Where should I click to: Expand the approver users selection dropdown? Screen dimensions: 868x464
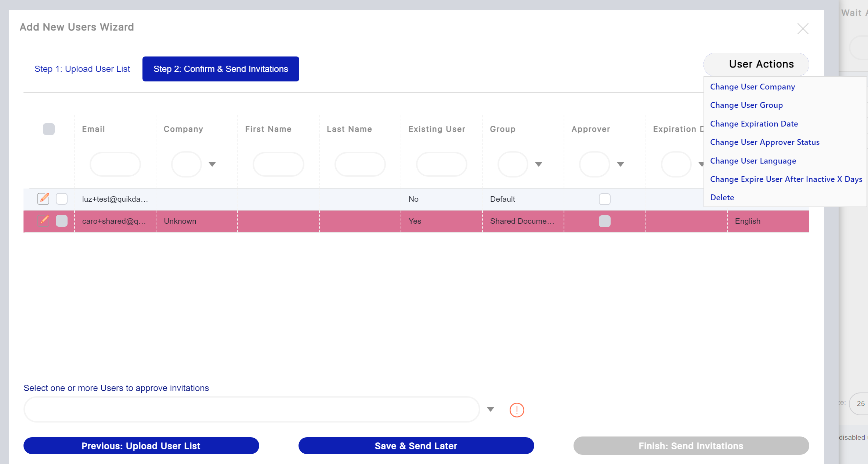point(490,409)
